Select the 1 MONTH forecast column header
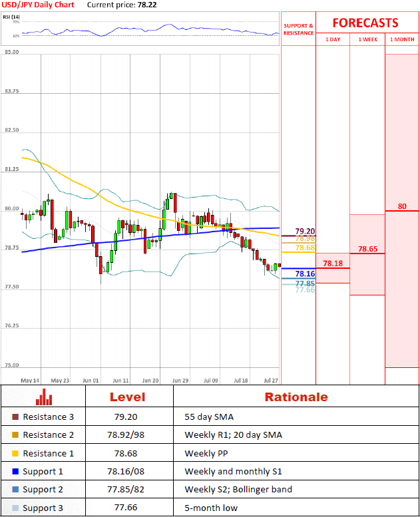The height and width of the screenshot is (517, 420). click(x=402, y=39)
